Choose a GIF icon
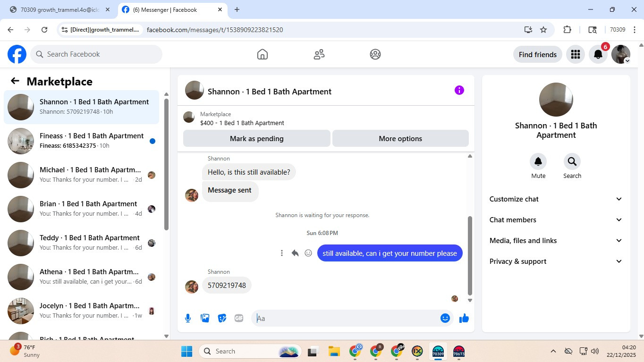Image resolution: width=644 pixels, height=362 pixels. tap(239, 318)
